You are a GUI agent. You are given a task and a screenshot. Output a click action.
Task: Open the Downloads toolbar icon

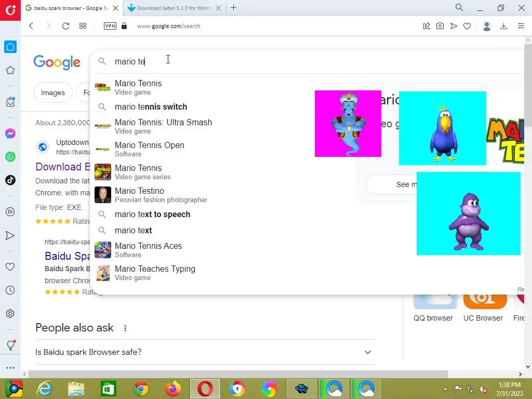pos(504,26)
